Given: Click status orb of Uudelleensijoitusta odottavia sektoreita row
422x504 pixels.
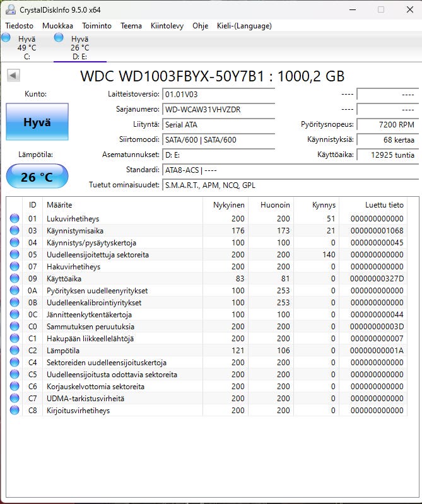Looking at the screenshot, I should [15, 375].
